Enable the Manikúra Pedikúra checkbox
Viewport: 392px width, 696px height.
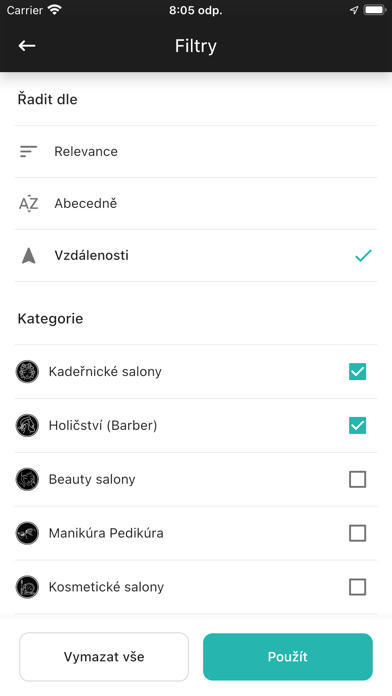coord(357,533)
